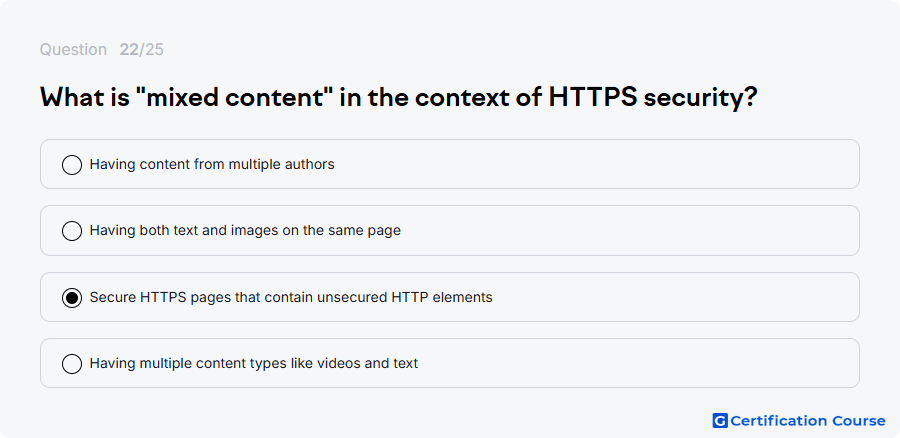Screen dimensions: 900x438
Task: Click the filled radio for Secure HTTPS pages
Action: (x=72, y=298)
